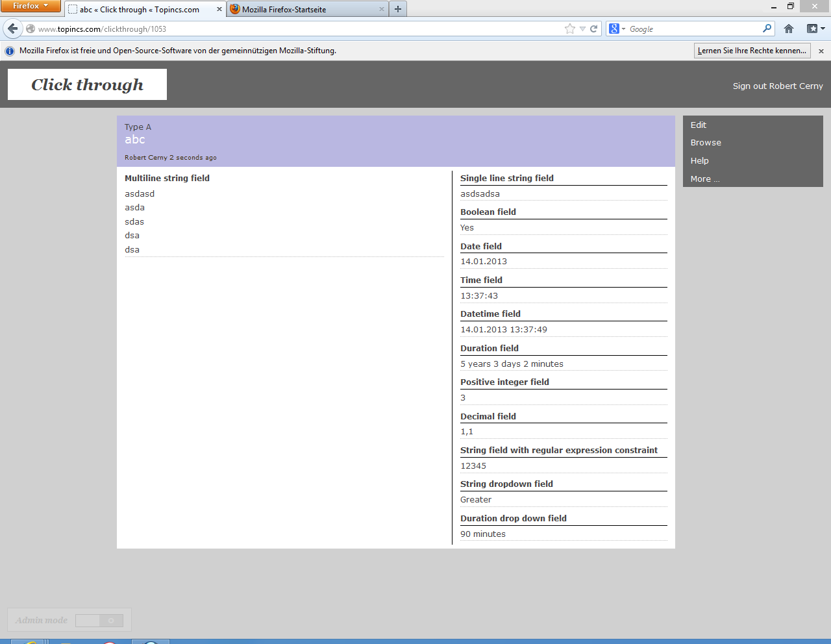This screenshot has height=644, width=831.
Task: Select Browse in the side menu
Action: tap(706, 143)
